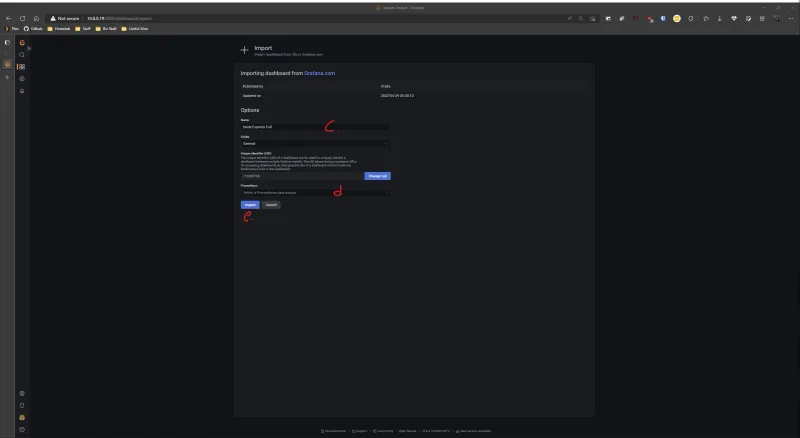Open Configuration gear in Grafana's sidebar
The height and width of the screenshot is (438, 800).
[22, 394]
